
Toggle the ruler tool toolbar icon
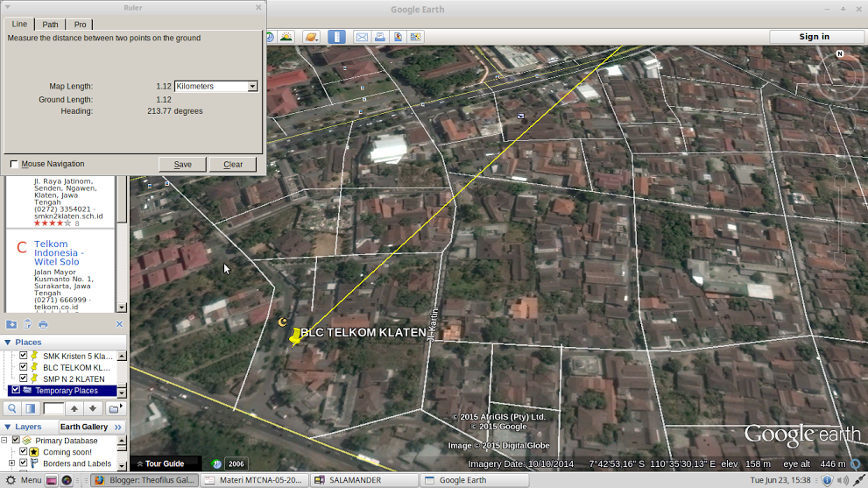tap(336, 37)
